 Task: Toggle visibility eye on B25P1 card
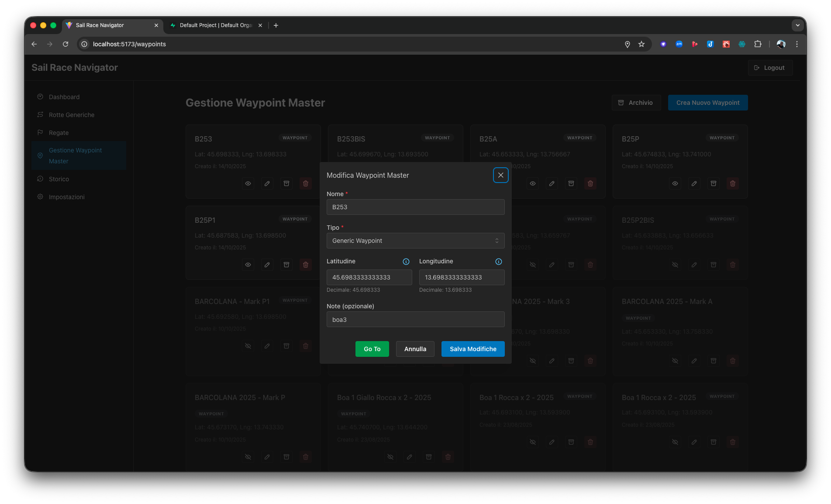tap(248, 265)
